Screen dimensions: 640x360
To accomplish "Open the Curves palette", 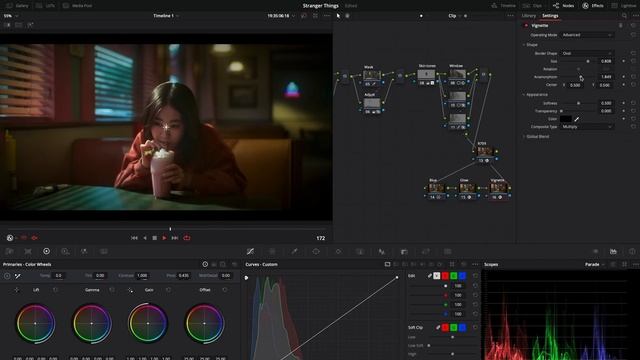I will pyautogui.click(x=250, y=251).
